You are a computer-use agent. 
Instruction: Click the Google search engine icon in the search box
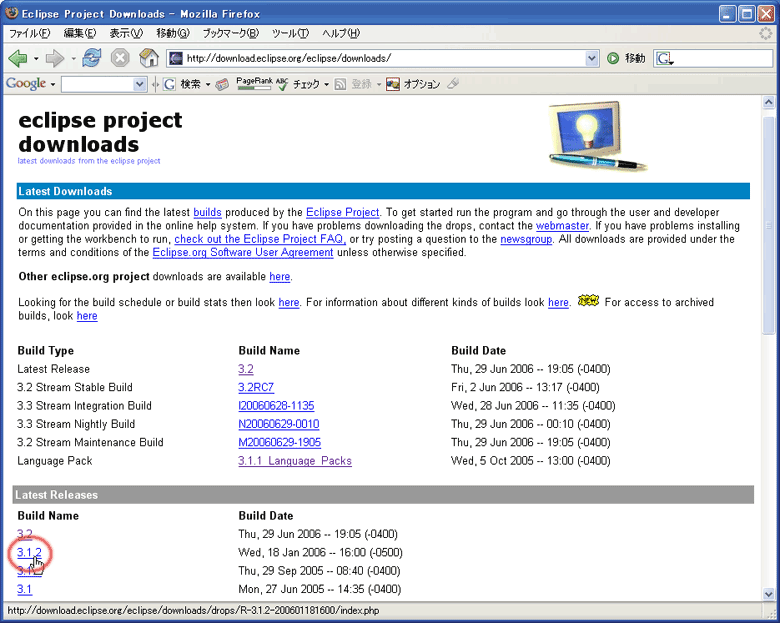tap(664, 59)
